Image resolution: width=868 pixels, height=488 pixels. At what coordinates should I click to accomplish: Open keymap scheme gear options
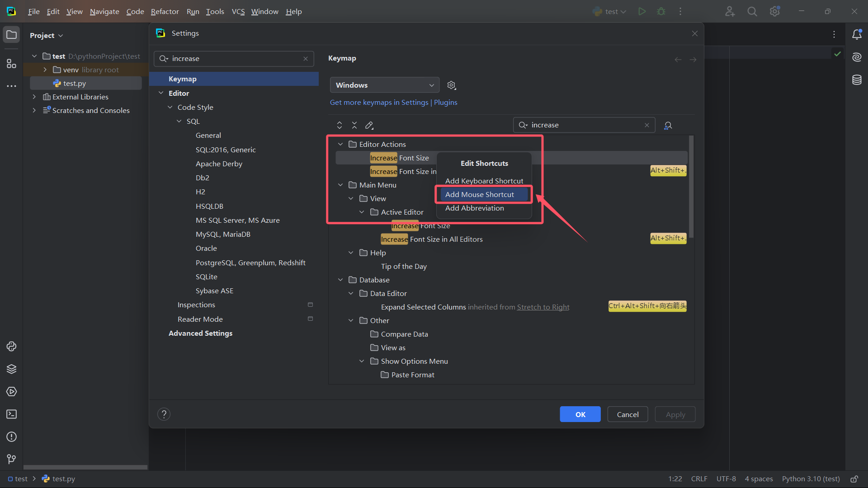pyautogui.click(x=451, y=85)
